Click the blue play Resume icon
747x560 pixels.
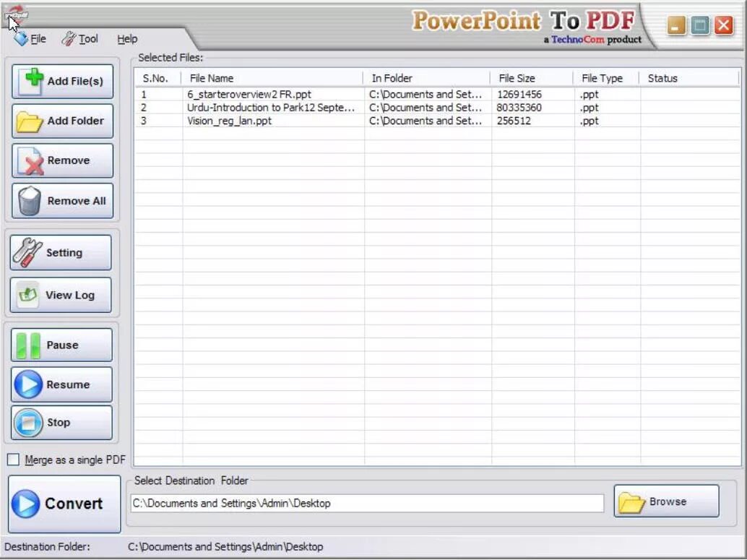tap(28, 384)
